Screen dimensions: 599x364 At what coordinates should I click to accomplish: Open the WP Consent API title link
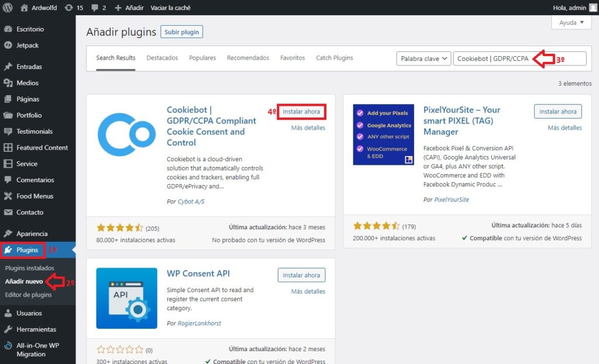point(198,273)
